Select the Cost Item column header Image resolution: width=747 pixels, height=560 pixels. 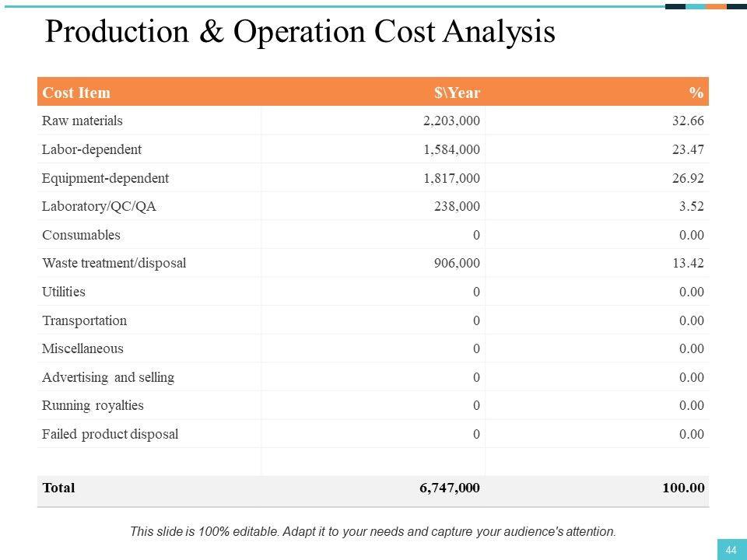(76, 93)
